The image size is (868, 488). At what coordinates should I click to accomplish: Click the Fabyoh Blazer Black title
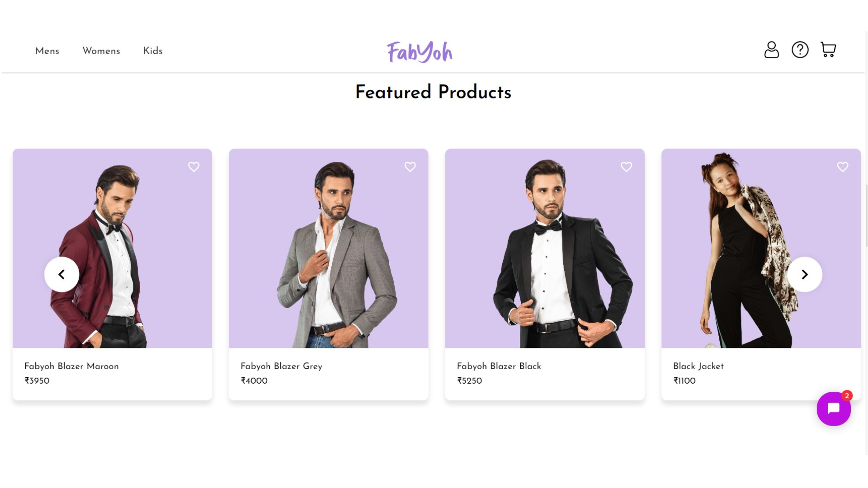(x=499, y=366)
